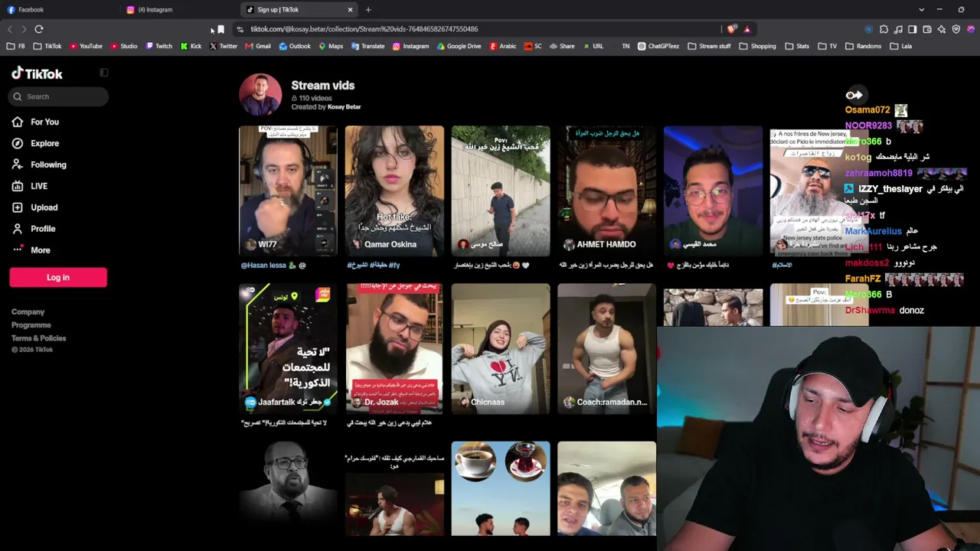The width and height of the screenshot is (980, 551).
Task: Open the Coach:ramadan video thumbnail
Action: tap(607, 349)
